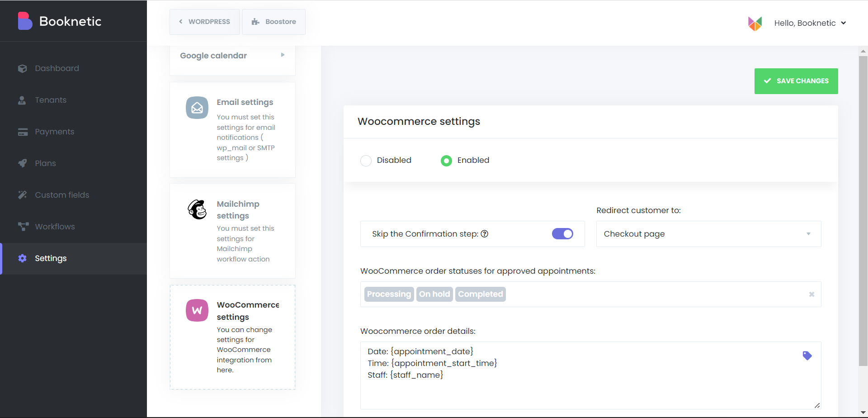Screen dimensions: 868x418
Task: Click the Settings gear icon
Action: click(x=22, y=258)
